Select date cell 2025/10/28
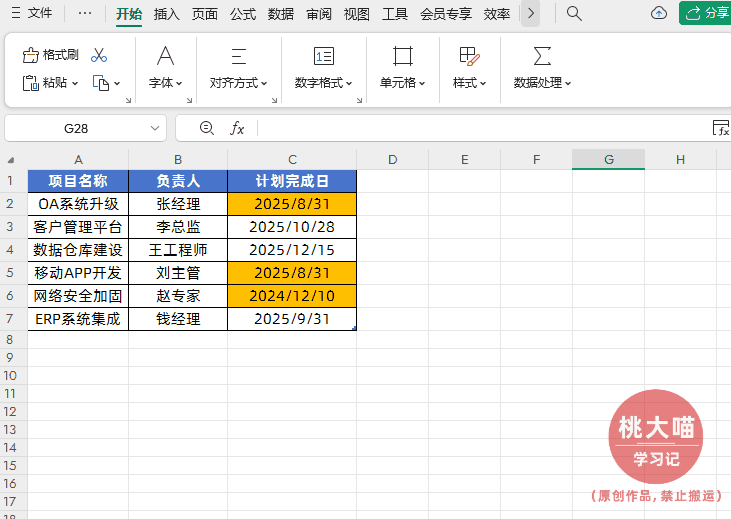 292,227
